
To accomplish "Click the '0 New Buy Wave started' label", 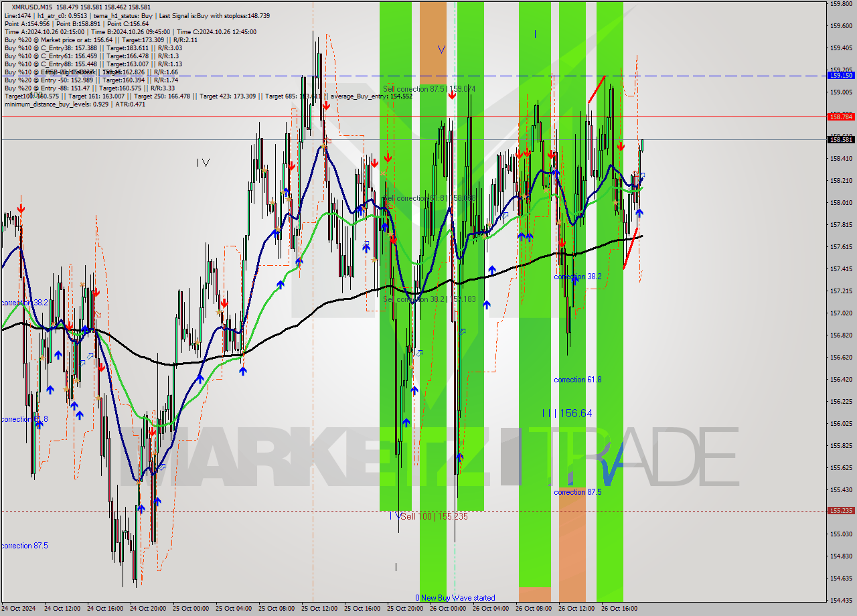I will [455, 598].
